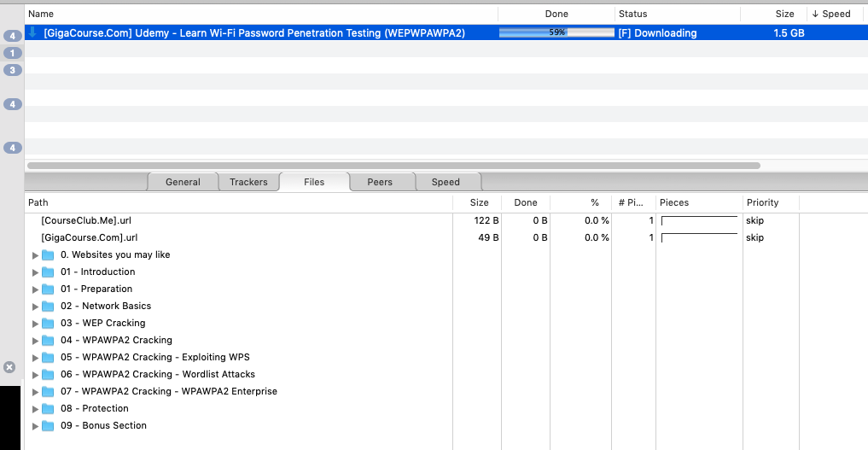
Task: Click skip priority of [CourseClub.Me].url
Action: click(x=754, y=220)
